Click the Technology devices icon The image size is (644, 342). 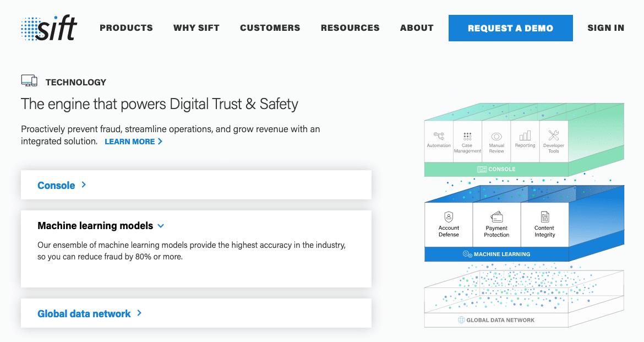point(29,81)
